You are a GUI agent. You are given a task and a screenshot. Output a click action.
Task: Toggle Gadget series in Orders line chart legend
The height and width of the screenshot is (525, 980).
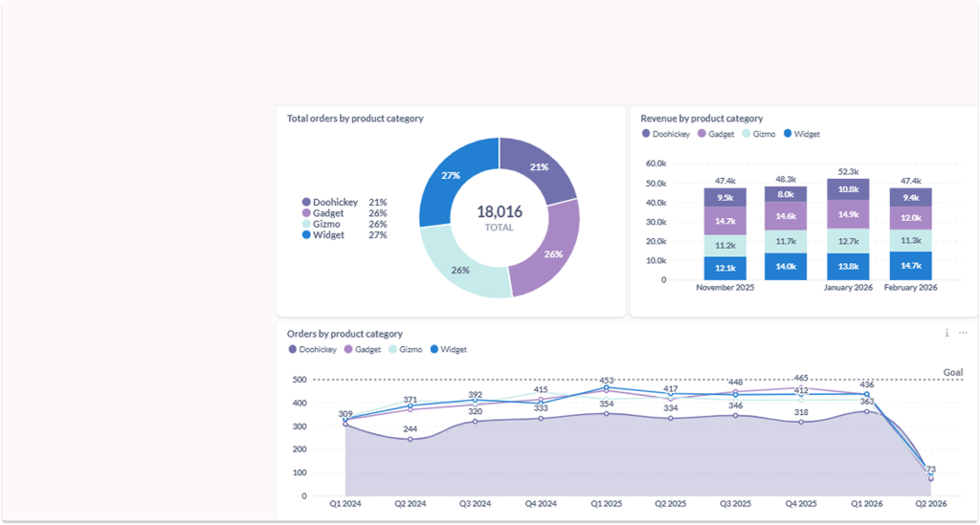click(363, 350)
